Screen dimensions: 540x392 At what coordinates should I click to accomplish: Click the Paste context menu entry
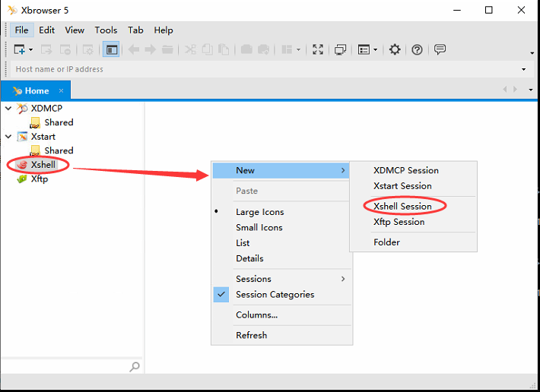(247, 191)
